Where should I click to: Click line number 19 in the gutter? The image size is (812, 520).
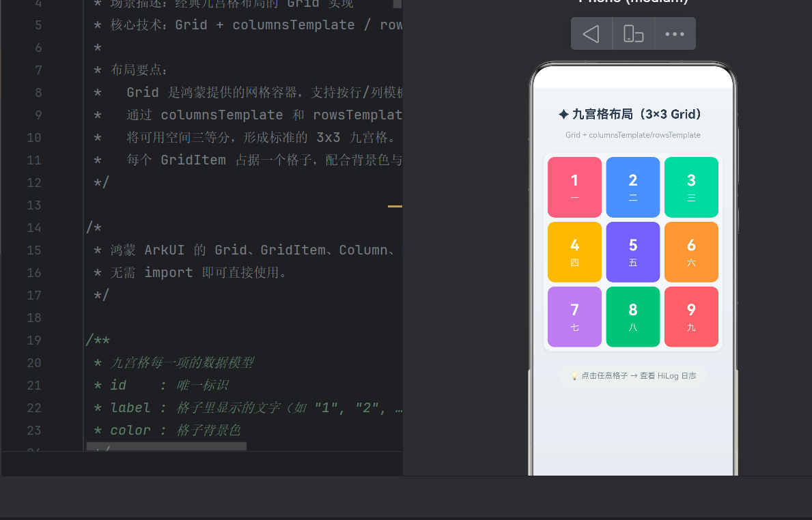33,341
